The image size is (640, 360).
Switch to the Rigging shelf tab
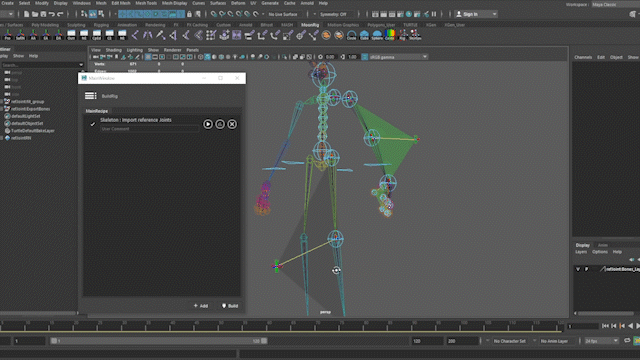[101, 25]
